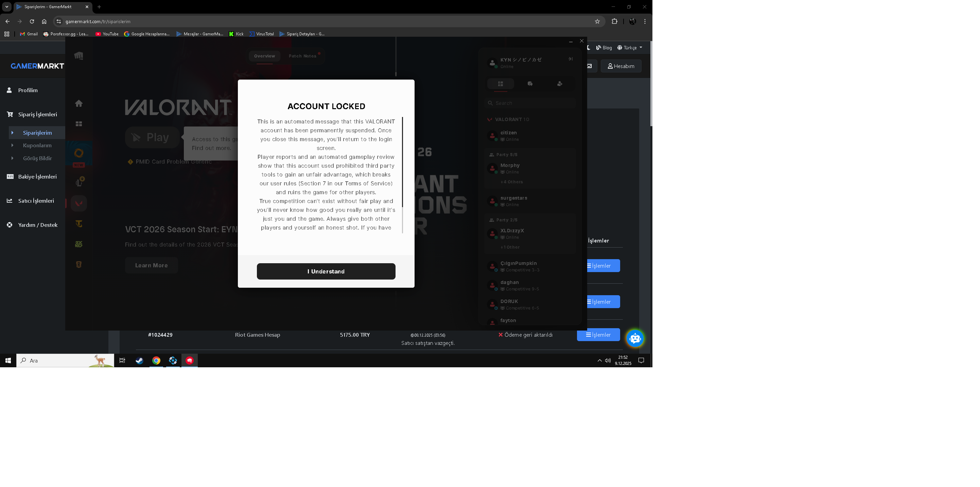This screenshot has height=487, width=980.
Task: Open Chrome's tab search chevron
Action: point(6,6)
